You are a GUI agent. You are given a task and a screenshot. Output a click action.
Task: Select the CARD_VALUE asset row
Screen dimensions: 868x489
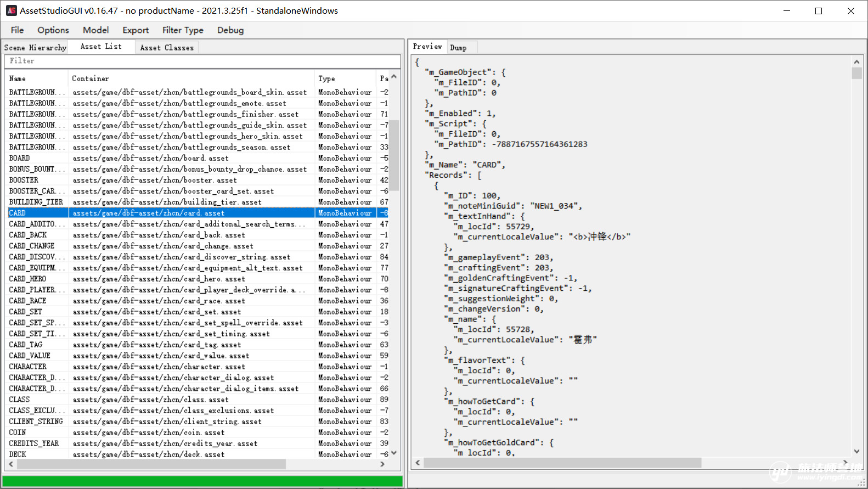(198, 356)
